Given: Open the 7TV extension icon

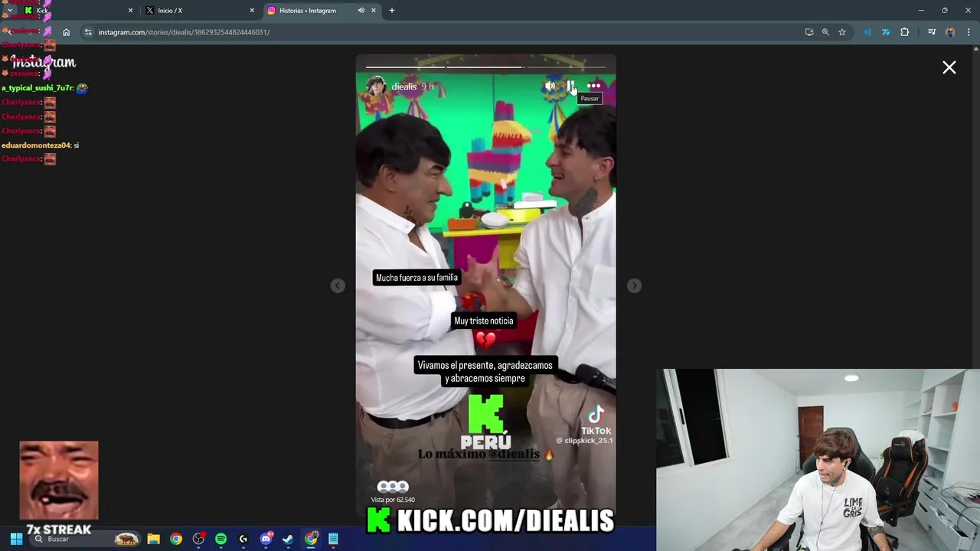Looking at the screenshot, I should click(886, 32).
